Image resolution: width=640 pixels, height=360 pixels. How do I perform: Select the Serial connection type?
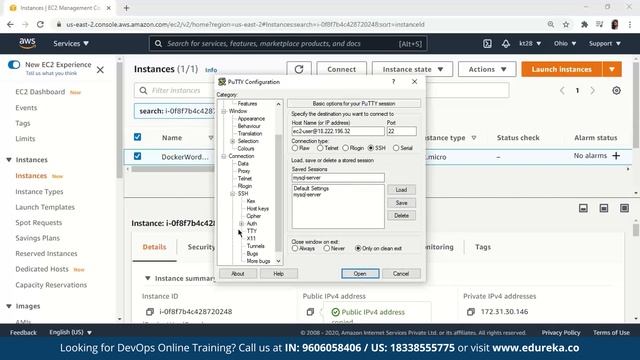coord(396,148)
